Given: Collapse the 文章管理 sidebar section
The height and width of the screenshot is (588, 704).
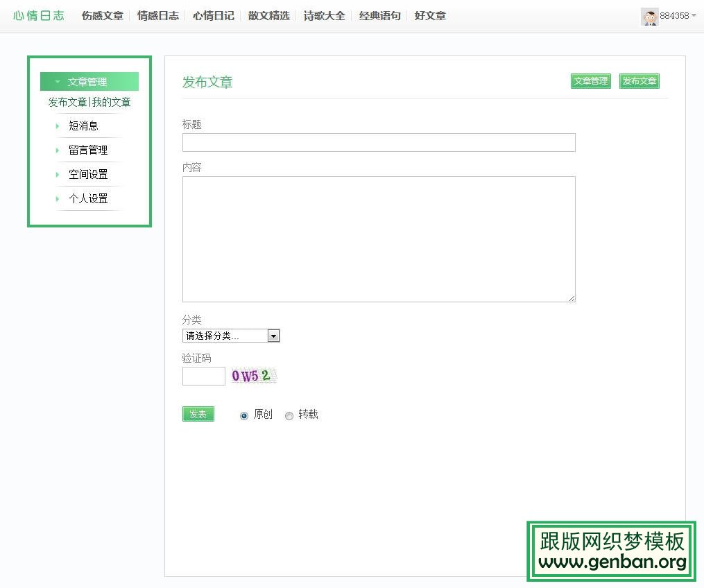Looking at the screenshot, I should [89, 82].
